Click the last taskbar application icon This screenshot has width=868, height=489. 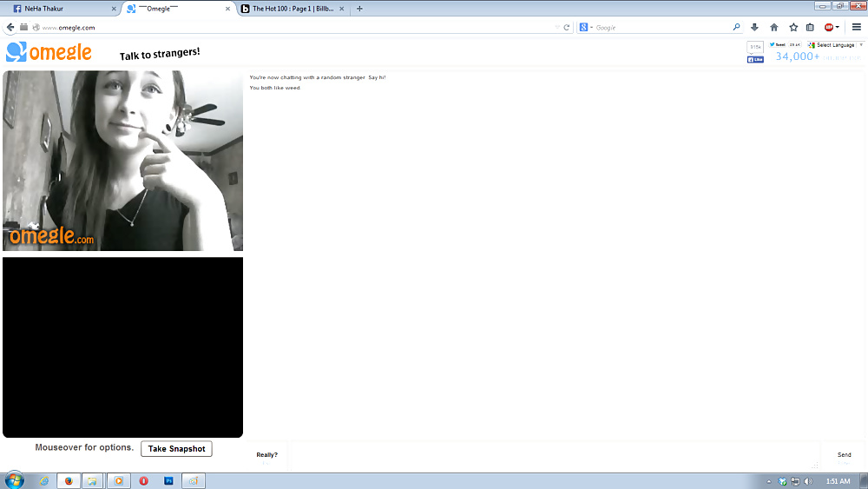click(194, 480)
